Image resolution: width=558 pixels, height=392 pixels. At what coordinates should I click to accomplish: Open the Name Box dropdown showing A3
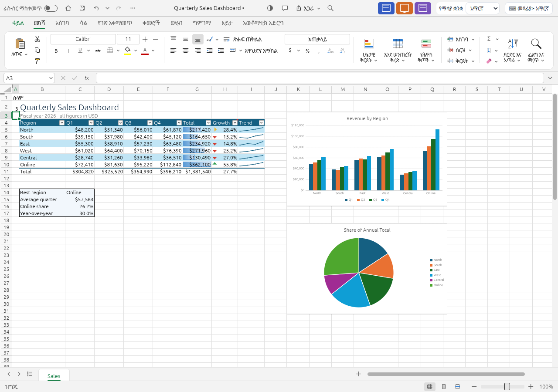point(51,78)
